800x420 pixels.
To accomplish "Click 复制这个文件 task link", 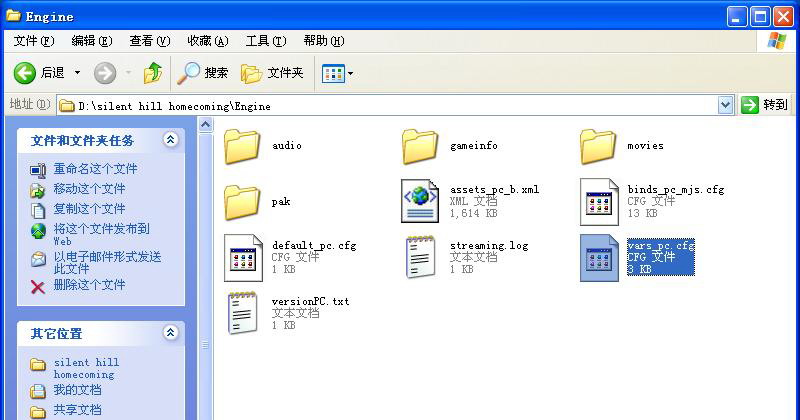I will pos(89,209).
